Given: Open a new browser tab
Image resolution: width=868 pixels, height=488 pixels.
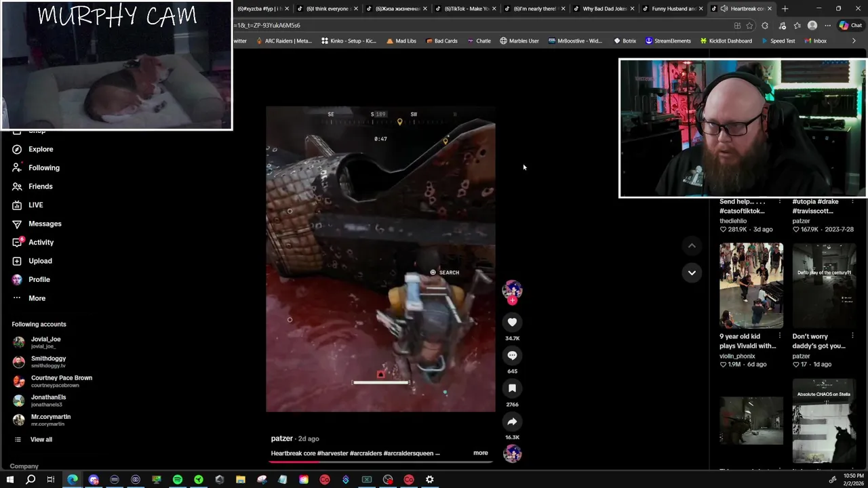Looking at the screenshot, I should click(785, 9).
